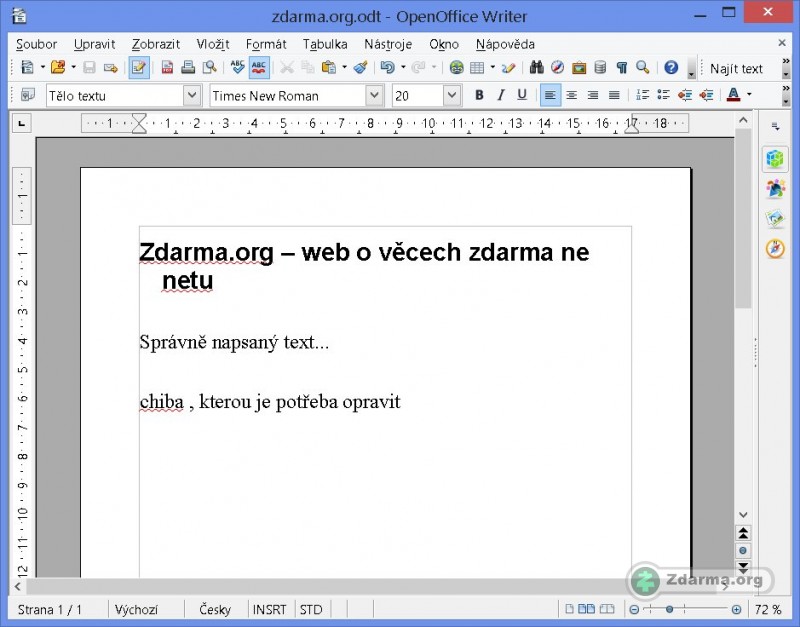Click Increase Indent icon

pos(706,95)
